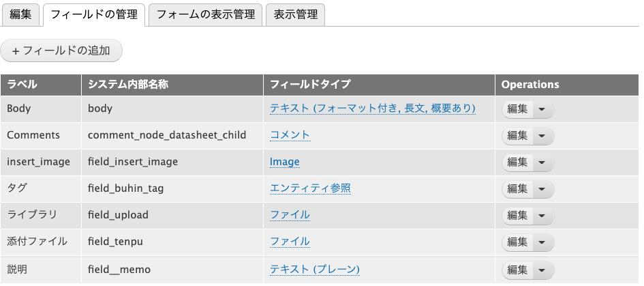The width and height of the screenshot is (644, 286).
Task: Expand dropdown arrow for 添付ファイル row
Action: pos(542,242)
